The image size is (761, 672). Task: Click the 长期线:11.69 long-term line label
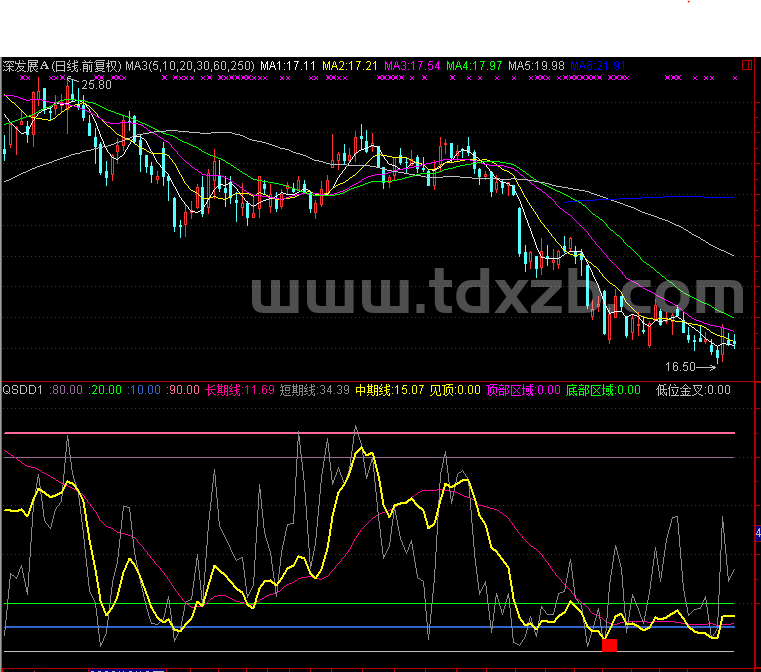240,390
